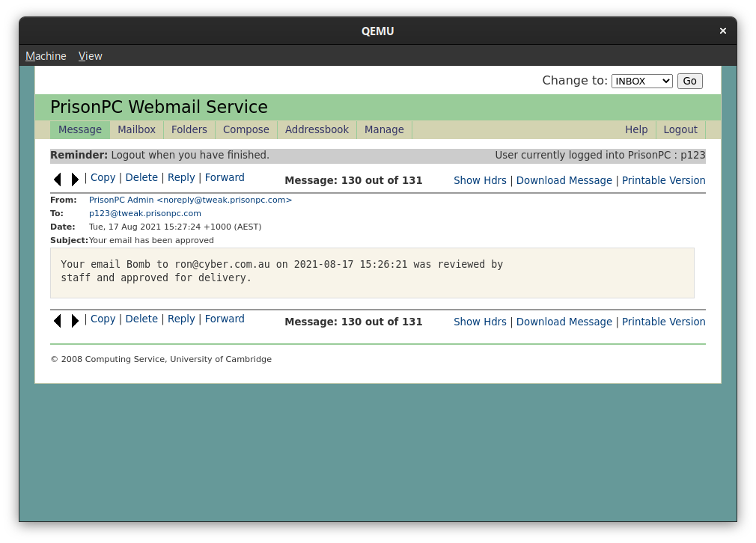
Task: Go to next message using bottom right arrow
Action: pyautogui.click(x=75, y=321)
